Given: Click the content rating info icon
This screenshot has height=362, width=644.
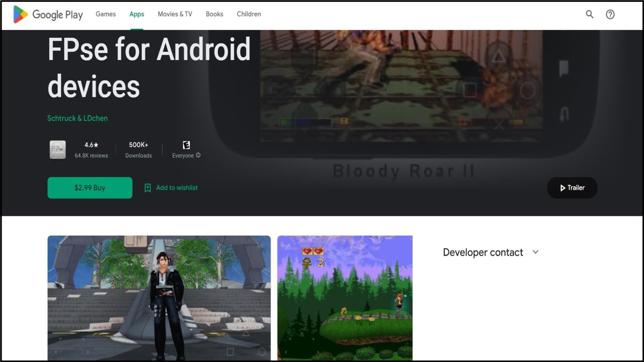Looking at the screenshot, I should click(198, 155).
